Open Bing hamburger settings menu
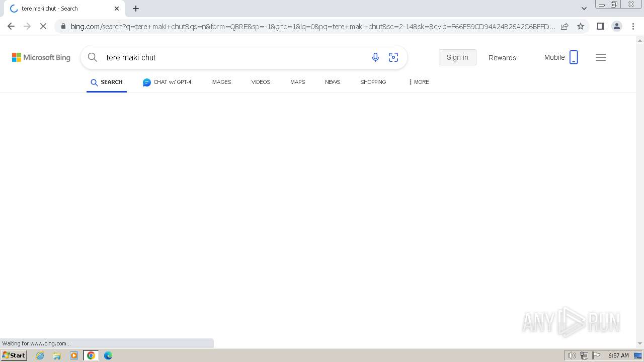Image resolution: width=644 pixels, height=362 pixels. coord(601,57)
